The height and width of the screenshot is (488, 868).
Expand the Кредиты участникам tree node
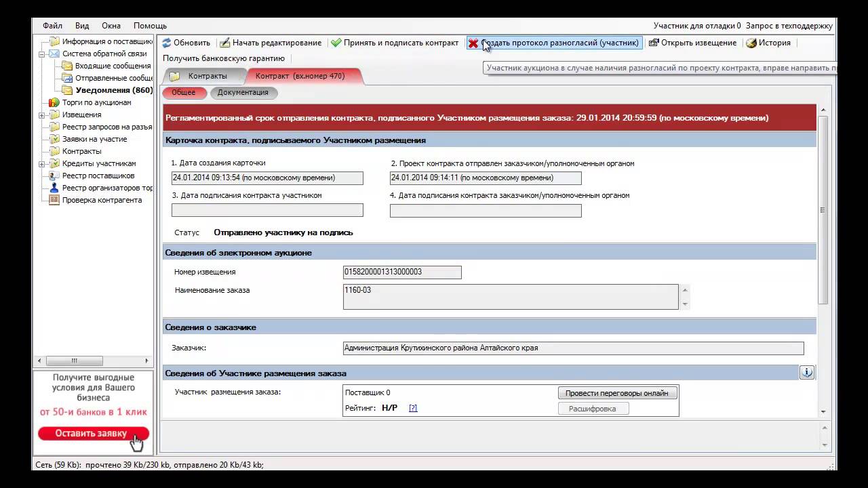(x=42, y=163)
